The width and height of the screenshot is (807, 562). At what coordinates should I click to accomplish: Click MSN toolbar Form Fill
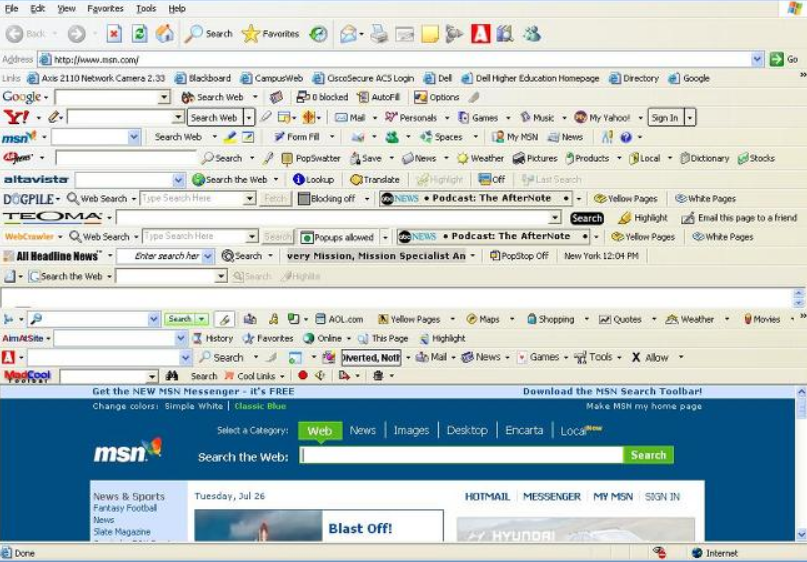tap(297, 137)
